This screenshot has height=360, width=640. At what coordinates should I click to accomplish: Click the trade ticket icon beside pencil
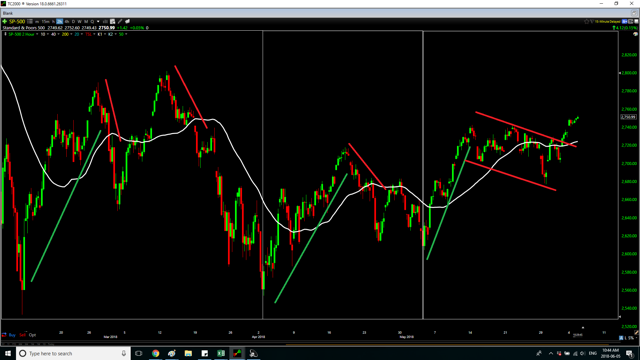127,21
